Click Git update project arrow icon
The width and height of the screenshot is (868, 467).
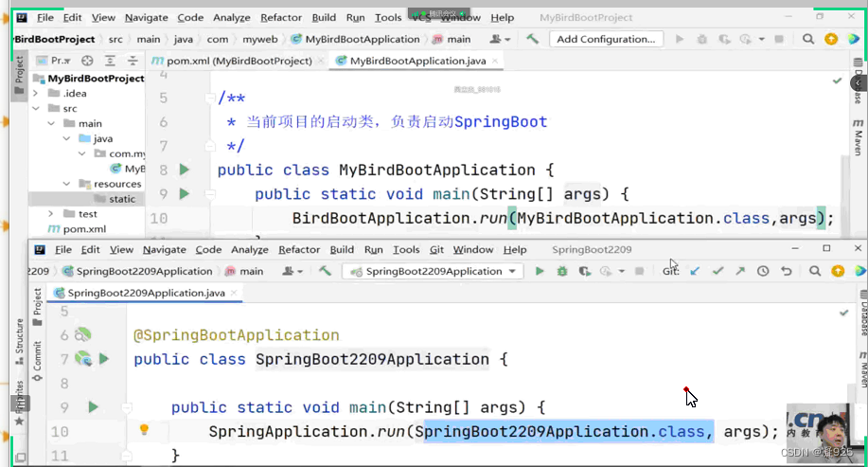click(695, 272)
